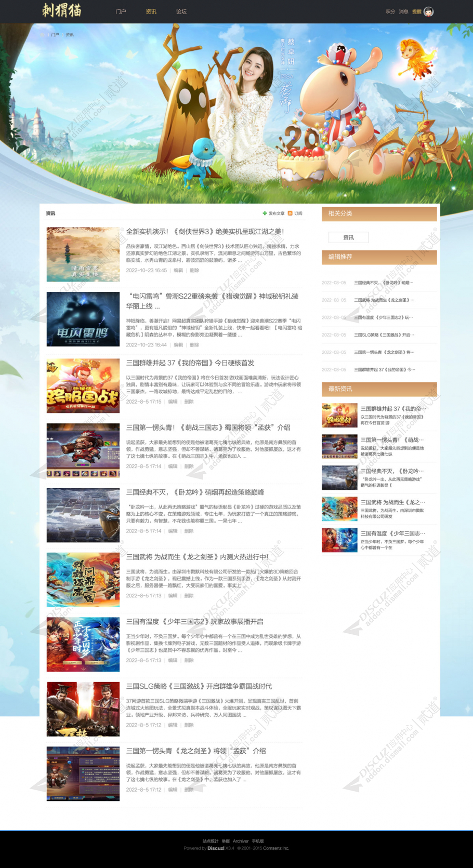Open 最新资讯 item 三国第一愣头青!《萌战
Screen dimensions: 473x868
click(x=392, y=440)
